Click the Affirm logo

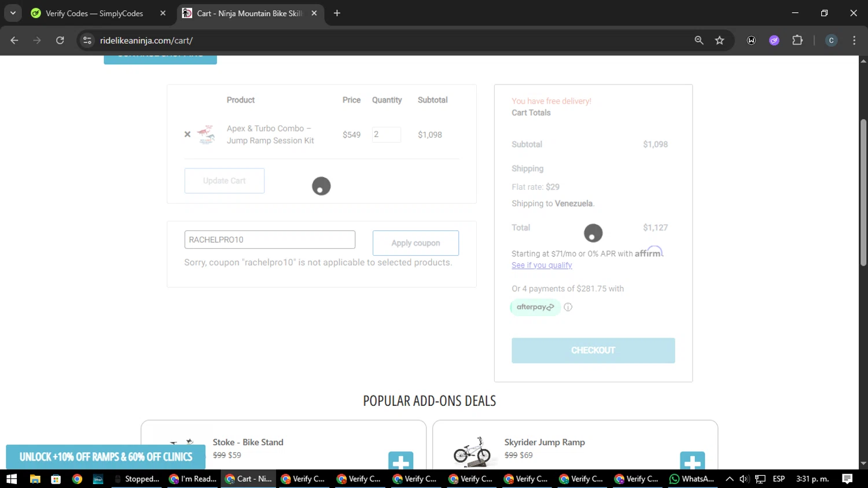coord(649,252)
